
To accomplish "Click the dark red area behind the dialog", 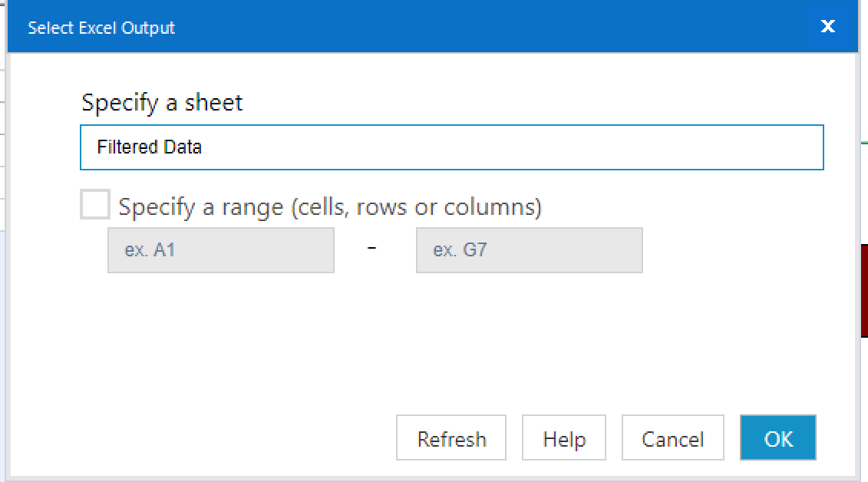I will point(864,290).
